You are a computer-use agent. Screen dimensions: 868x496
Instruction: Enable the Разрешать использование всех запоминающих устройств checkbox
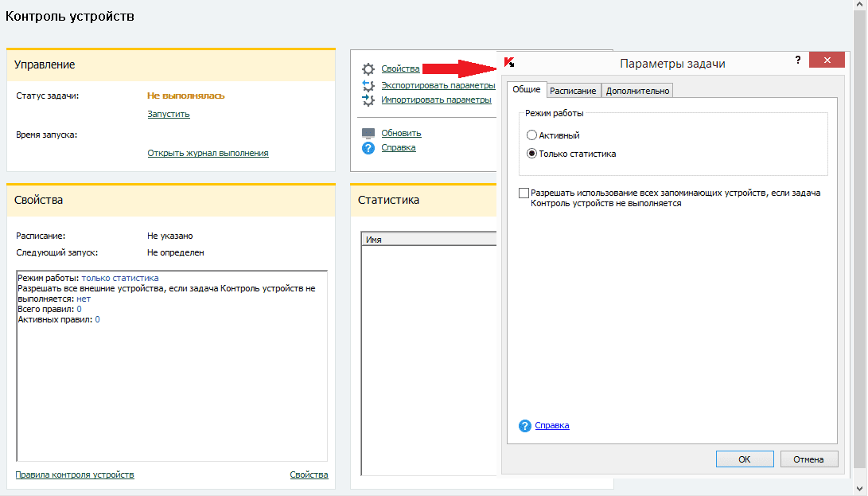pyautogui.click(x=524, y=193)
